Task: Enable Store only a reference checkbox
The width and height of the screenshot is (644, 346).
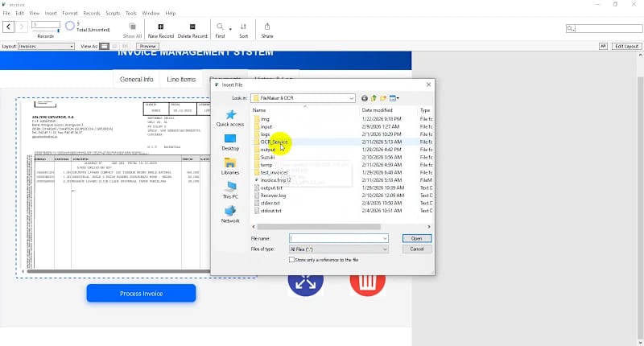Action: (291, 260)
